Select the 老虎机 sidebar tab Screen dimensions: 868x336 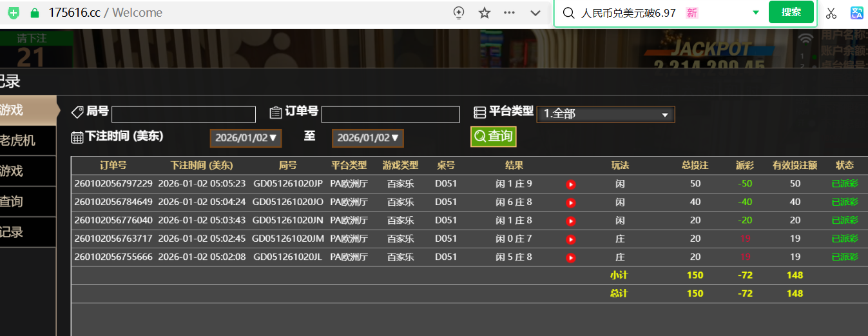19,140
